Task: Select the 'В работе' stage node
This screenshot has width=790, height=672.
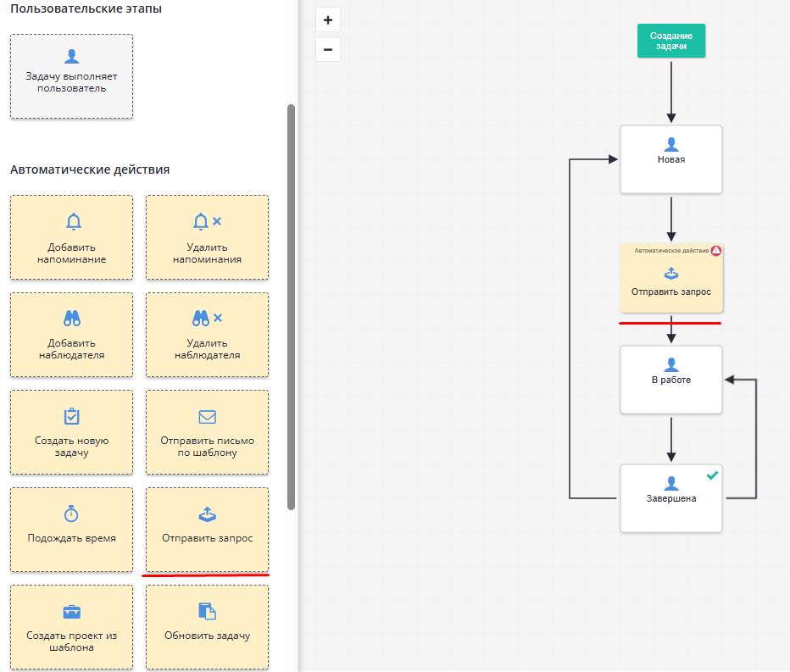Action: pos(670,380)
